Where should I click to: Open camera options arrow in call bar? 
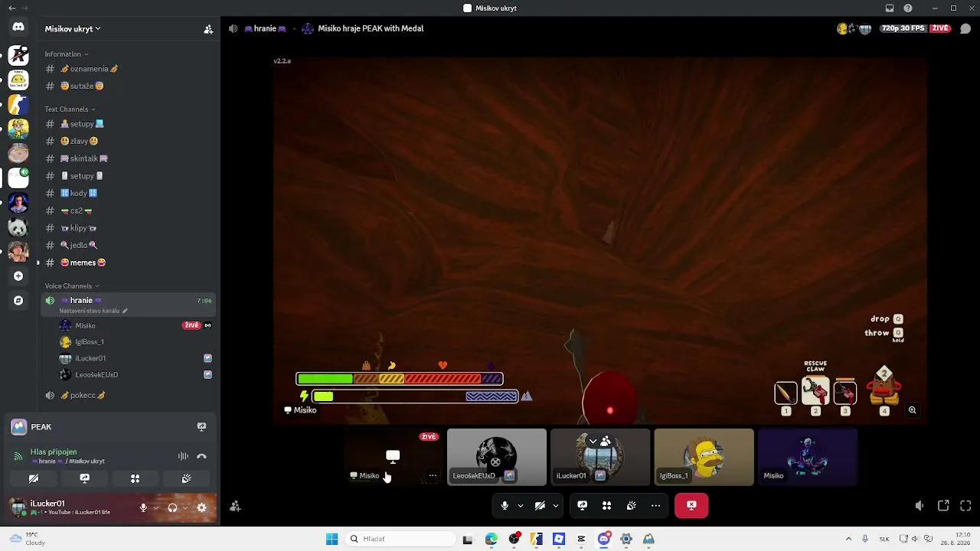556,505
